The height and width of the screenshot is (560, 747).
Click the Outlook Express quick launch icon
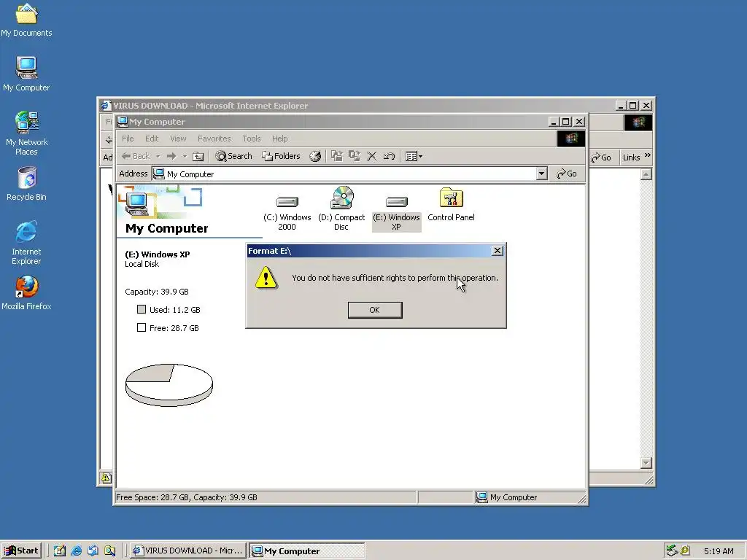coord(93,551)
